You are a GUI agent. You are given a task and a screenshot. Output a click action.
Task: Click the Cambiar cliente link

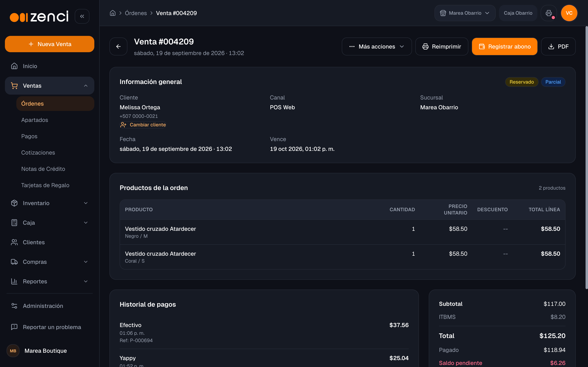pos(143,125)
